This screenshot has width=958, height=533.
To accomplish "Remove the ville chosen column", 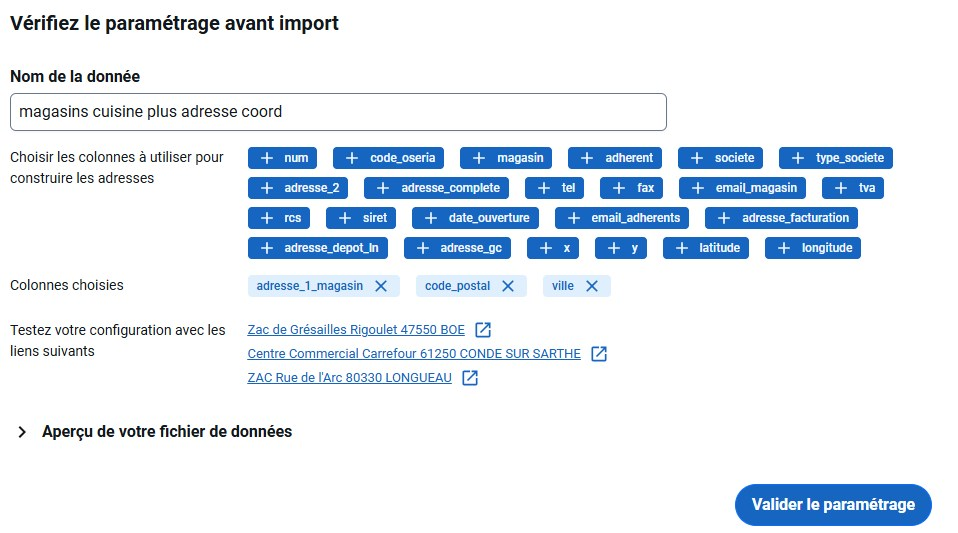I will point(592,286).
